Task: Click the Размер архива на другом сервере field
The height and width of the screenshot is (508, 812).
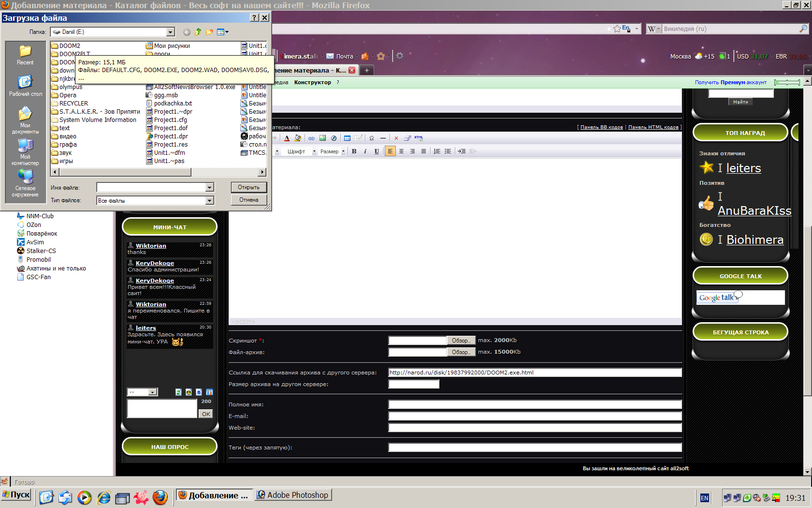Action: [x=414, y=384]
